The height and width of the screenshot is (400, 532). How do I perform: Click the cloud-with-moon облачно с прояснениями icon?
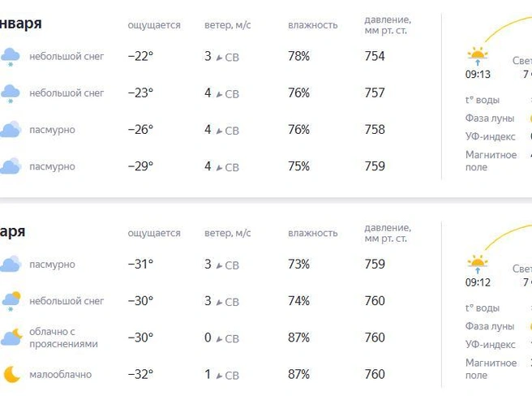(11, 338)
